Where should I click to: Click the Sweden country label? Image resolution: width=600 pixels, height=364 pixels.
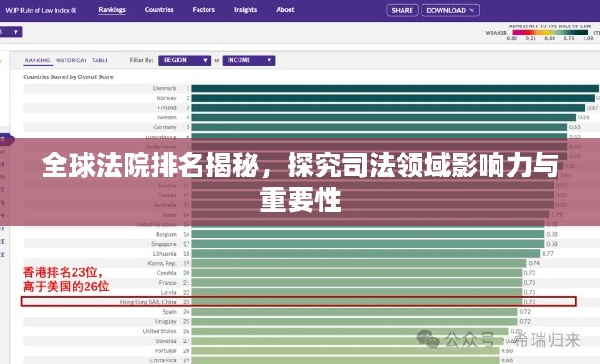tap(166, 117)
